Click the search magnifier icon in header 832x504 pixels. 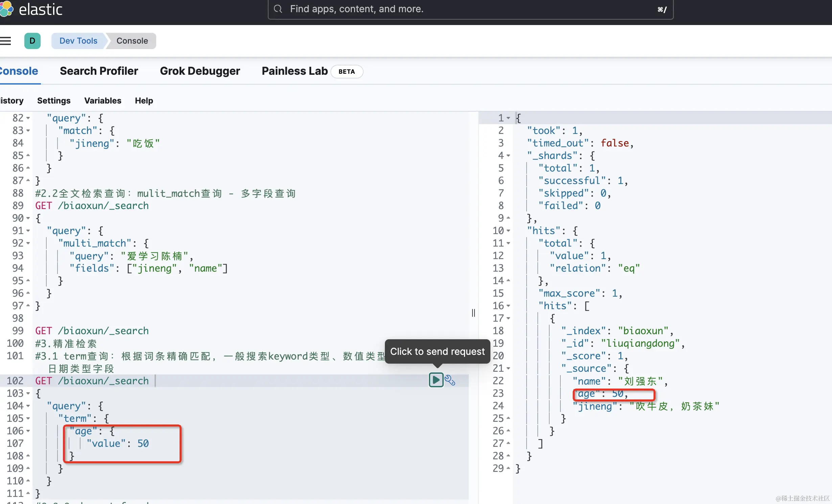coord(278,9)
